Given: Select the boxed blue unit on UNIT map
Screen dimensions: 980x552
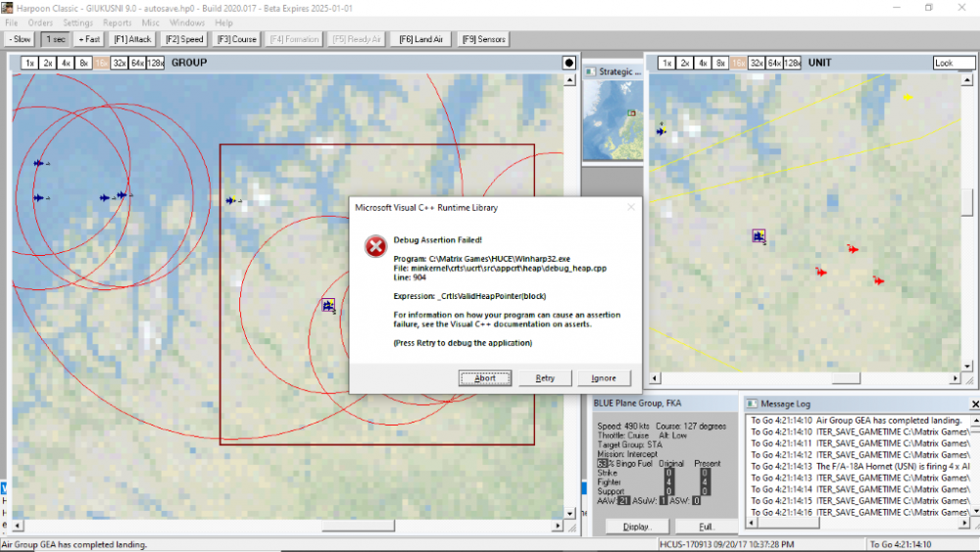Looking at the screenshot, I should [x=759, y=235].
